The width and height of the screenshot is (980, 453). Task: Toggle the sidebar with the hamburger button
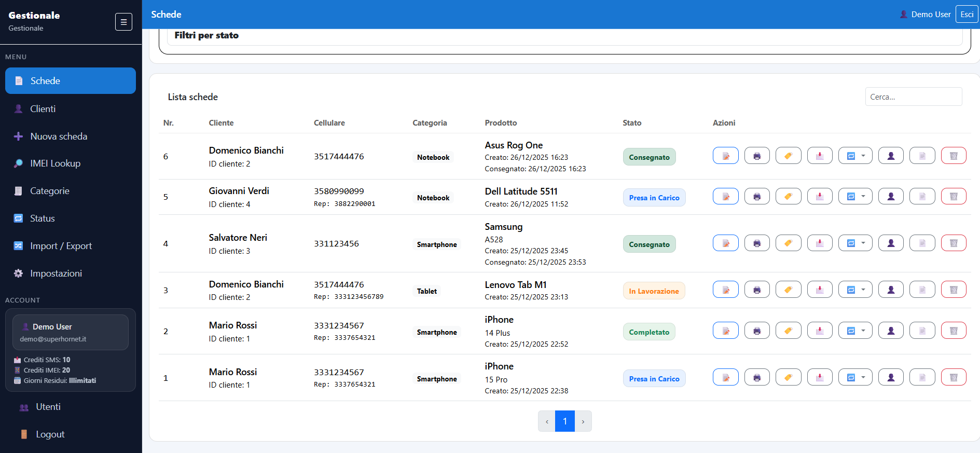123,22
